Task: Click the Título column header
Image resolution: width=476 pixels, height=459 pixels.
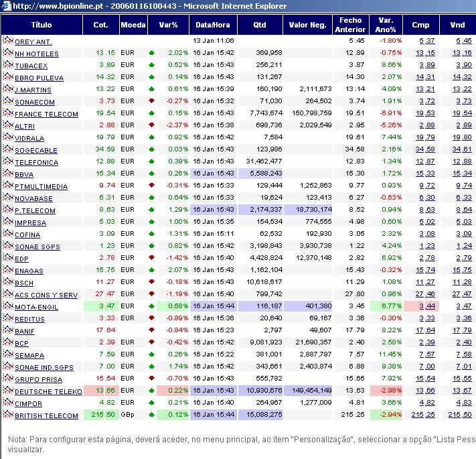Action: (x=42, y=25)
